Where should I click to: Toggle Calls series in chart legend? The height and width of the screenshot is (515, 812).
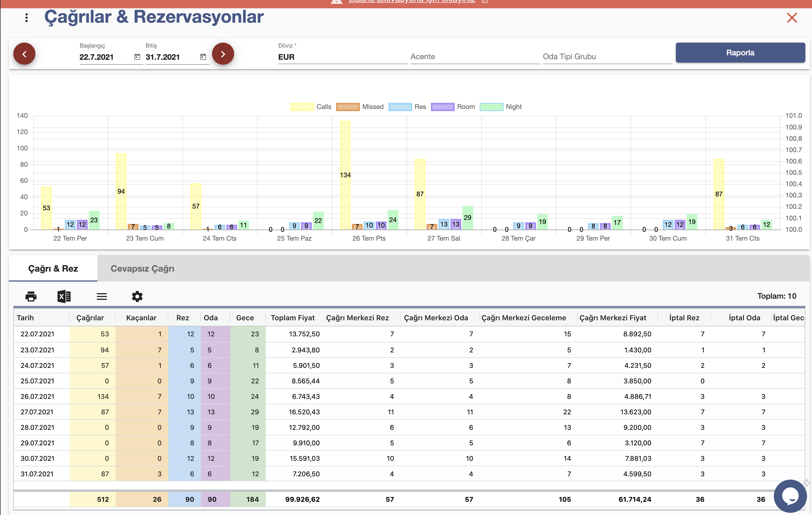311,107
